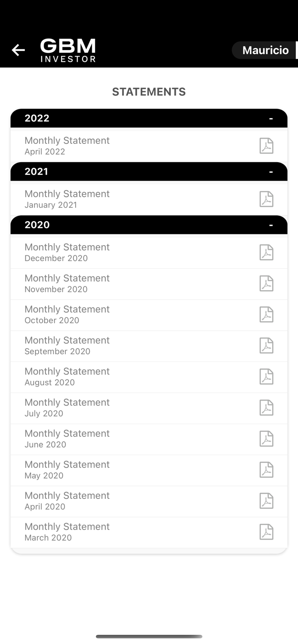Image resolution: width=298 pixels, height=644 pixels.
Task: Open the March 2020 PDF icon
Action: [266, 532]
